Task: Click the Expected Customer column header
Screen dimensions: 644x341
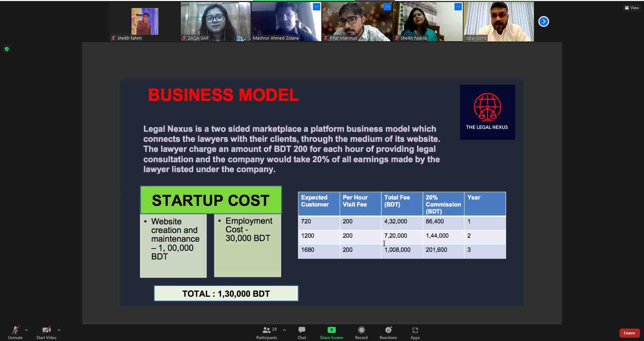Action: 319,204
